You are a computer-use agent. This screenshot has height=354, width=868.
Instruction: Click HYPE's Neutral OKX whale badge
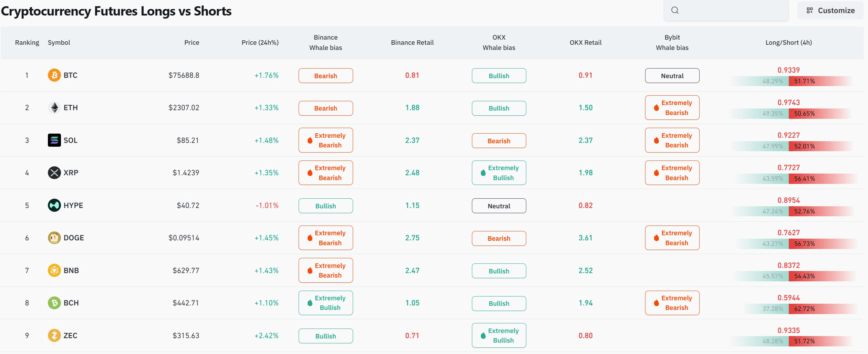tap(499, 206)
